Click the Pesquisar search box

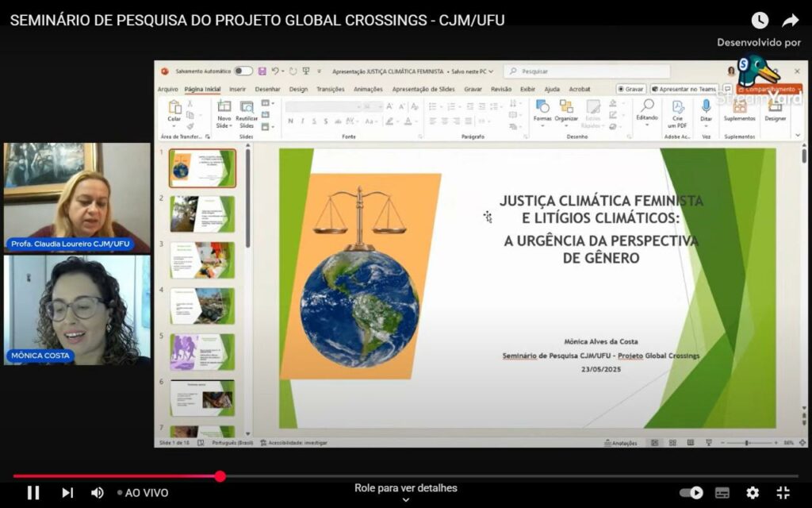(587, 71)
